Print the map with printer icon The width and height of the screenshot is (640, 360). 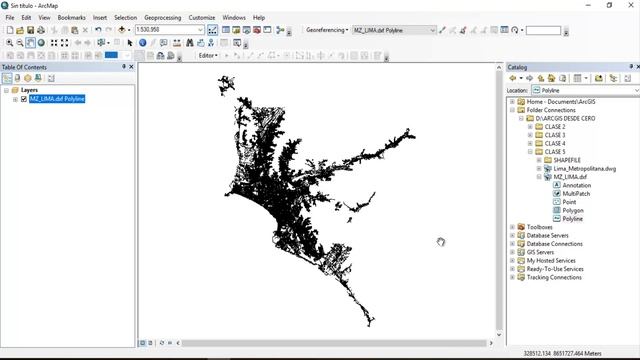(x=41, y=30)
